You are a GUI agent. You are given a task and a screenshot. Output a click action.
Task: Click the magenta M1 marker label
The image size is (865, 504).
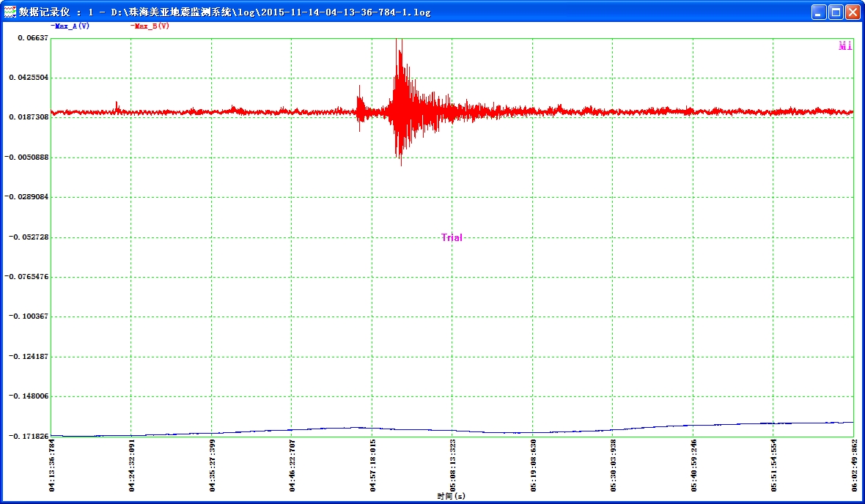845,46
